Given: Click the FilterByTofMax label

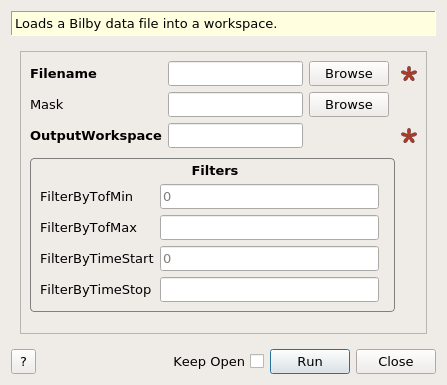Looking at the screenshot, I should click(88, 228).
